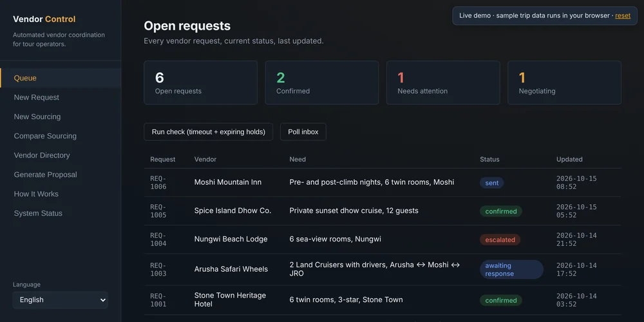The width and height of the screenshot is (644, 322).
Task: Click vendor Moshi Mountain Inn
Action: (228, 182)
